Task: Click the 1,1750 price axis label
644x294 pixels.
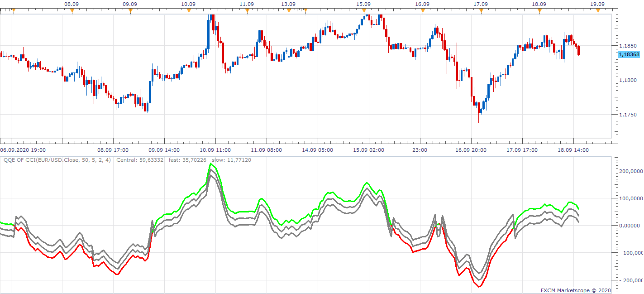Action: (629, 115)
